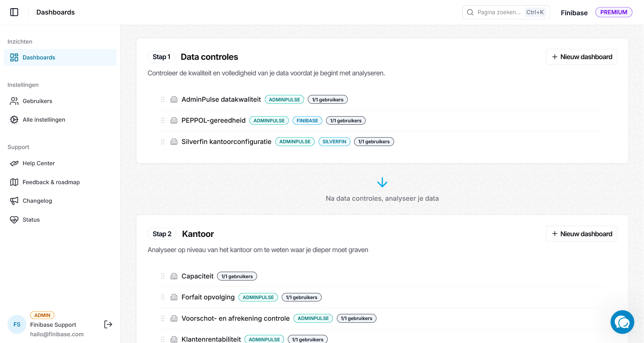
Task: Click the PREMIUM badge
Action: (614, 12)
